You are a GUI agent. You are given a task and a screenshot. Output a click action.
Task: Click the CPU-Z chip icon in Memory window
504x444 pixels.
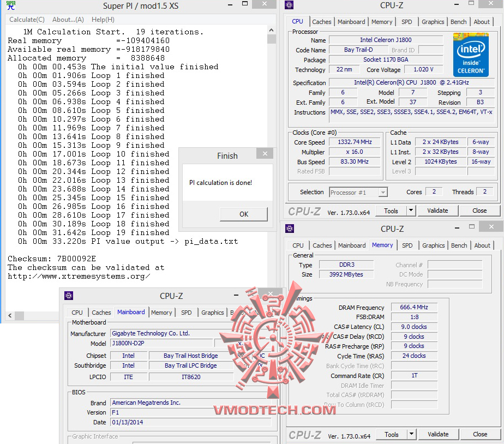(290, 229)
